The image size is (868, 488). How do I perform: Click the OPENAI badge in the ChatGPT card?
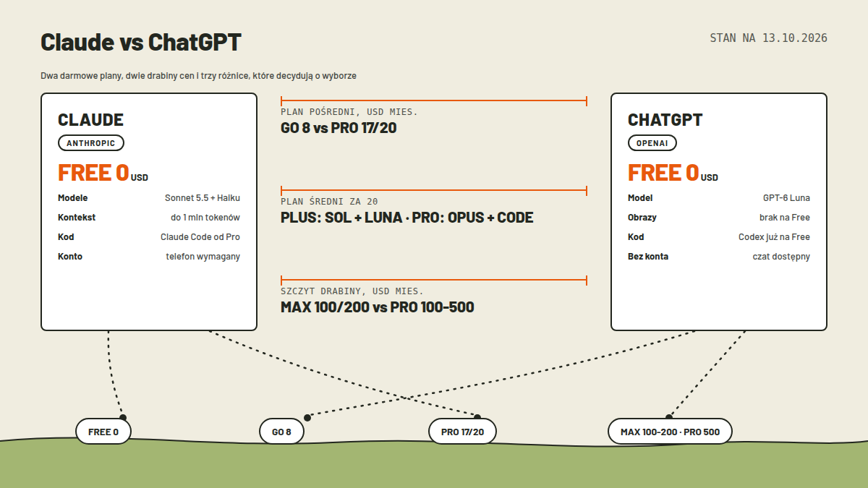tap(652, 143)
